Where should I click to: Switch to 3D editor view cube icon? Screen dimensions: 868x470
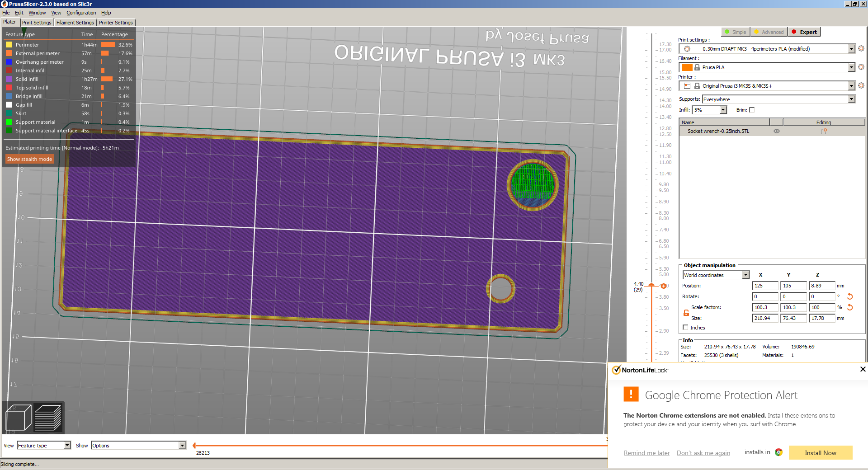click(19, 418)
